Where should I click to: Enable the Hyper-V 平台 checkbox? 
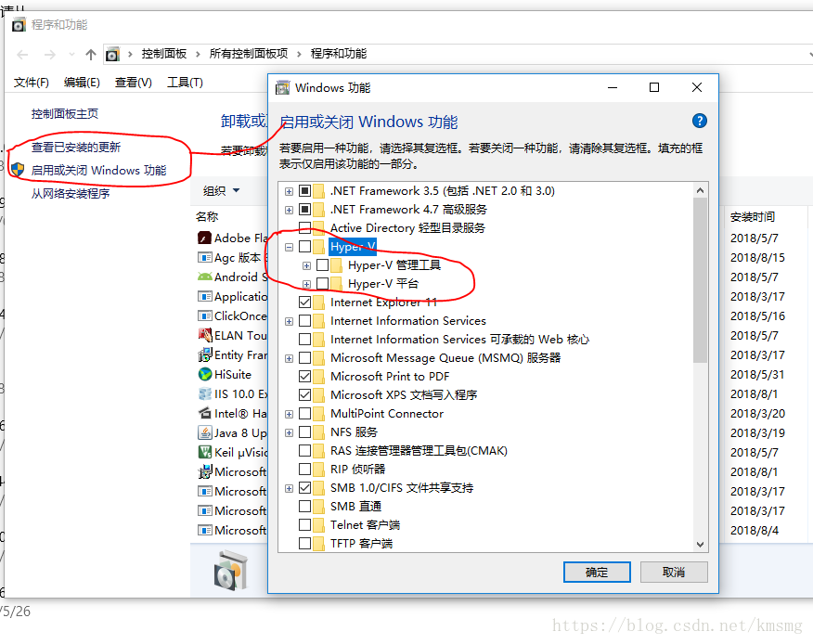(322, 284)
